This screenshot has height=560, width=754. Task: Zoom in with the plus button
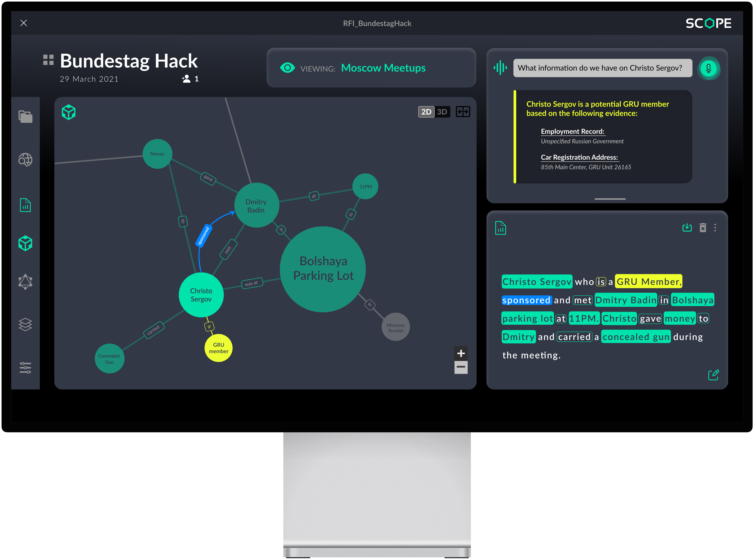pos(461,353)
